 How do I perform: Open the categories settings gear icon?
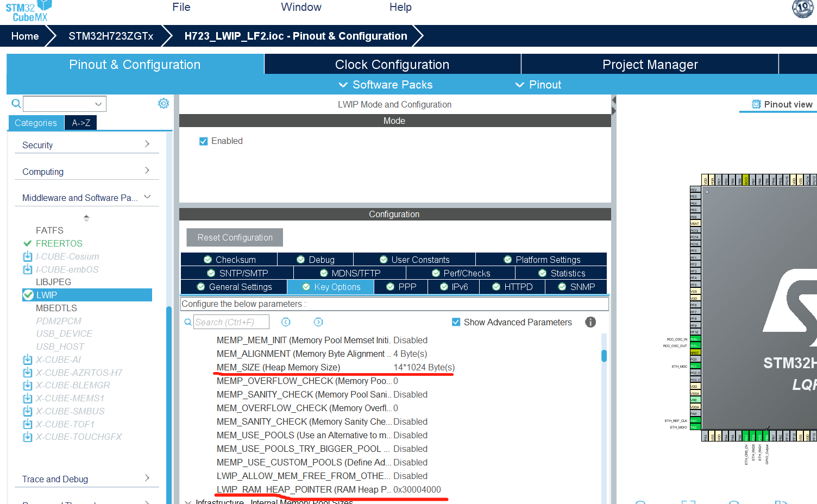(x=163, y=103)
